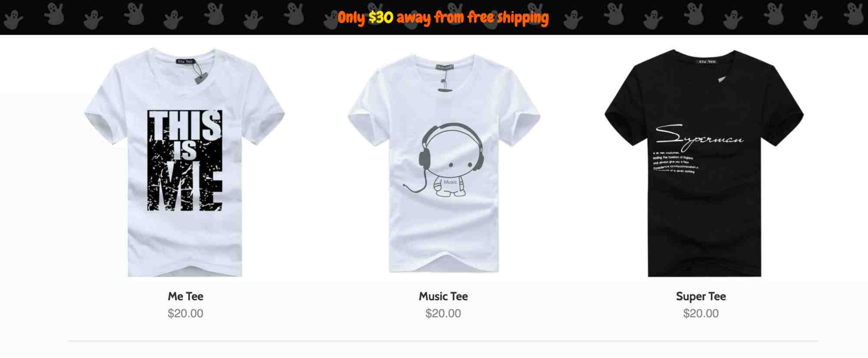The image size is (868, 358).
Task: Click the Me Tee product title
Action: [185, 296]
